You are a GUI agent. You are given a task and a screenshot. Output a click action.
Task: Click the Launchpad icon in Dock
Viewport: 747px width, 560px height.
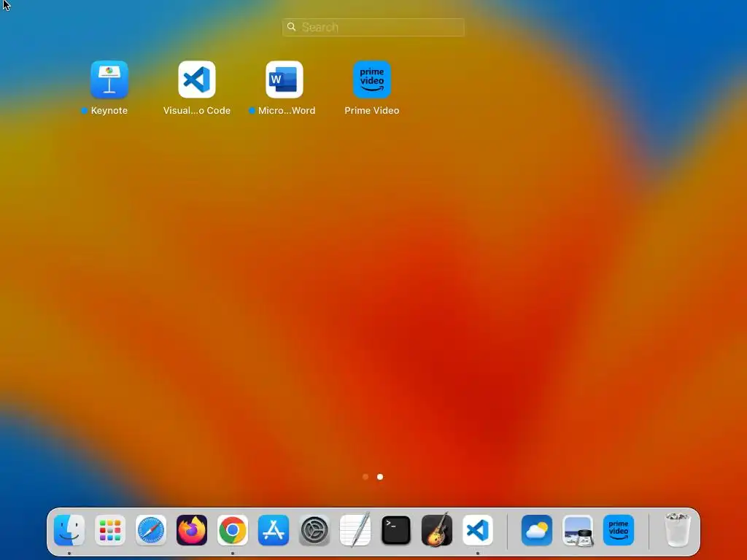[x=110, y=530]
